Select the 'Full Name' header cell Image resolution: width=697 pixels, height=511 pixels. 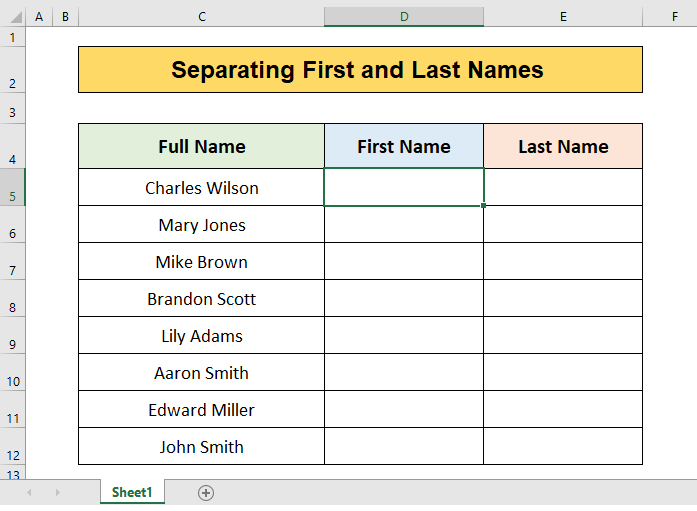pyautogui.click(x=201, y=146)
